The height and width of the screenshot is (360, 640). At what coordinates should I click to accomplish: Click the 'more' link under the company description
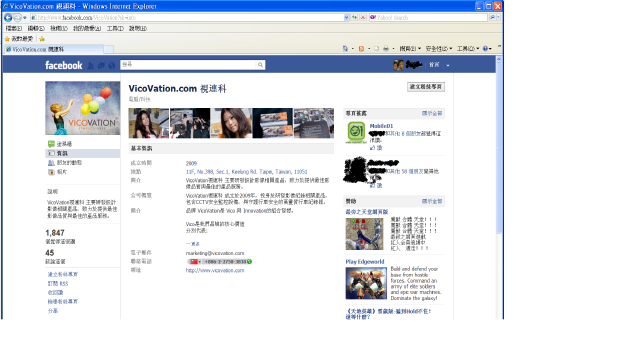193,244
